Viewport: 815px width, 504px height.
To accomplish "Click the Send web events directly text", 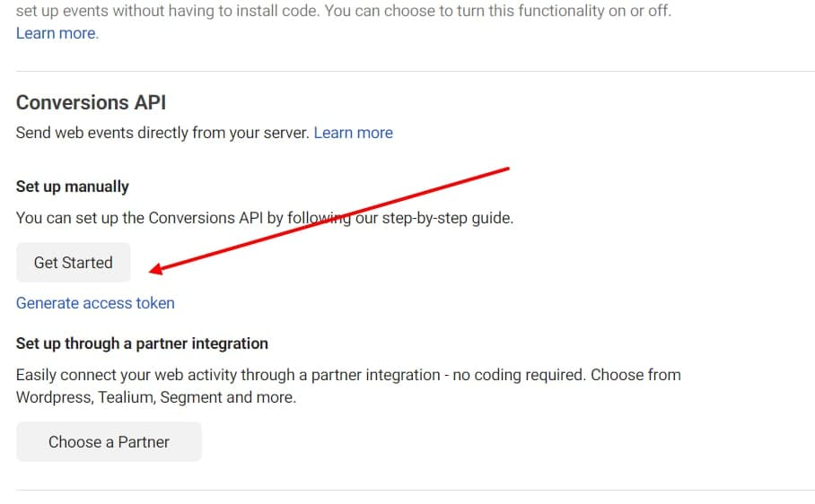I will pos(162,133).
